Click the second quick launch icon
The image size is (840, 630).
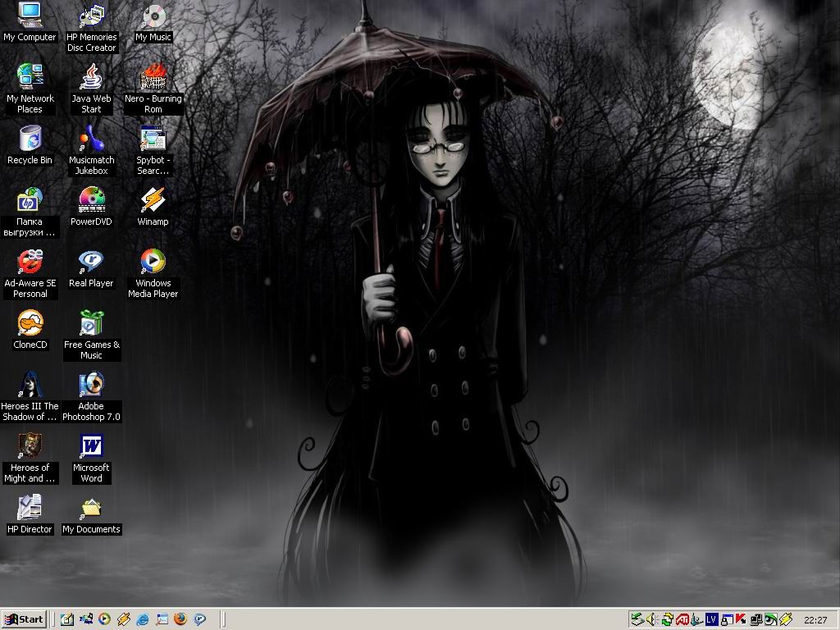tap(85, 620)
